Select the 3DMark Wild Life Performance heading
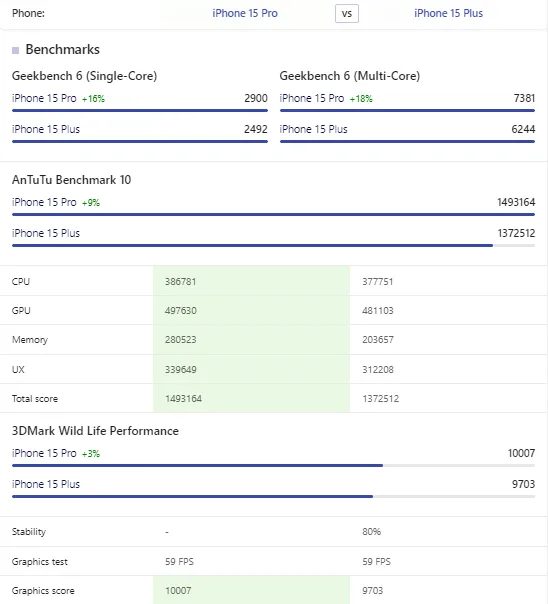The height and width of the screenshot is (604, 548). coord(95,431)
